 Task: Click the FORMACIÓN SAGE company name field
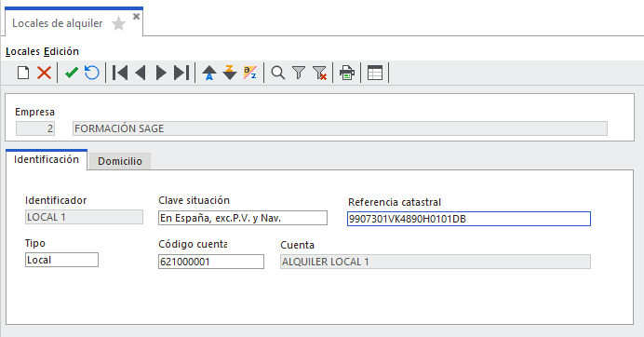point(340,128)
